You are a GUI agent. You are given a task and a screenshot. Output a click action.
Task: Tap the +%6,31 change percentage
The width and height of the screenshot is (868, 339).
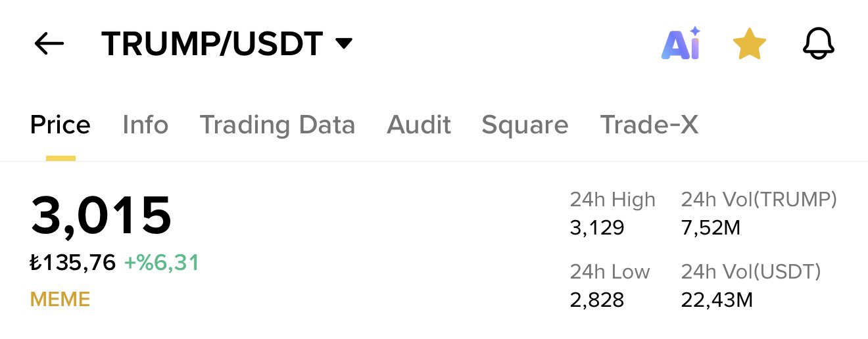[x=162, y=263]
